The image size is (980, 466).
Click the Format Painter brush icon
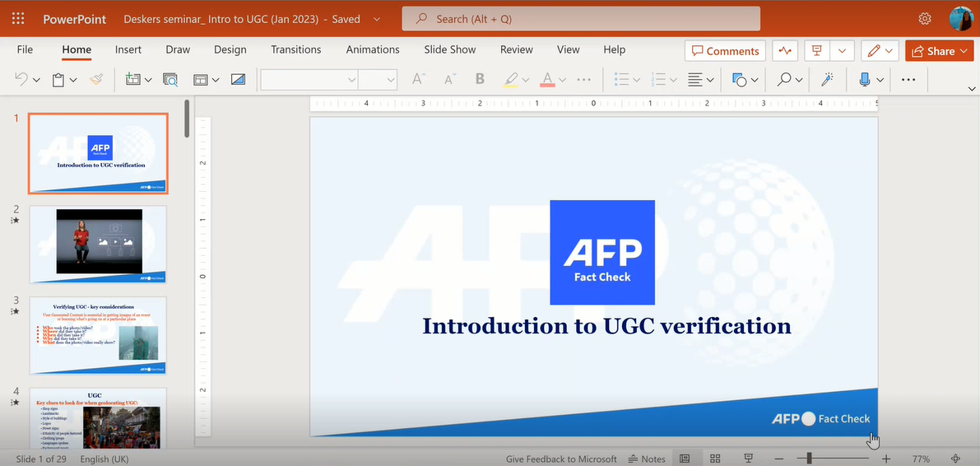click(x=97, y=80)
